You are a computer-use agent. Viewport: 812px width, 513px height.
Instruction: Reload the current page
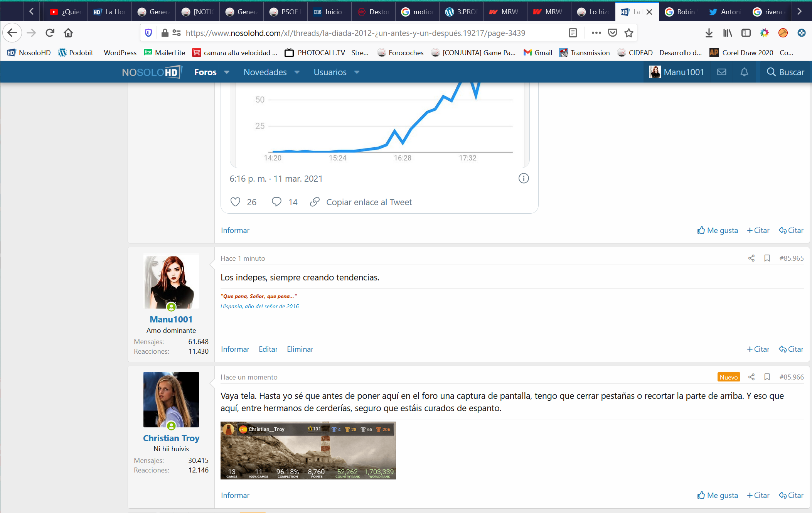[x=50, y=33]
